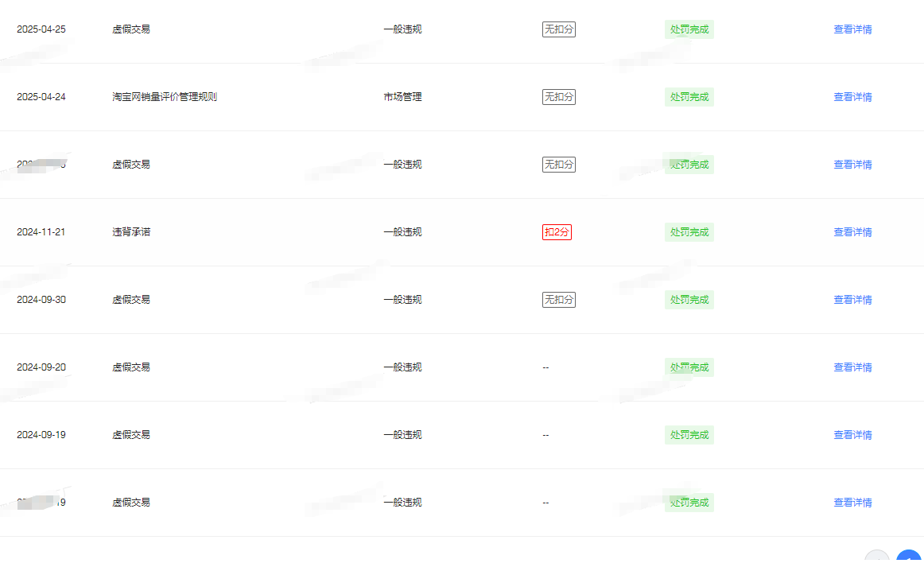Screen dimensions: 924x567
Task: Open 查看详情 for the 2025-04-25 record
Action: pos(852,29)
